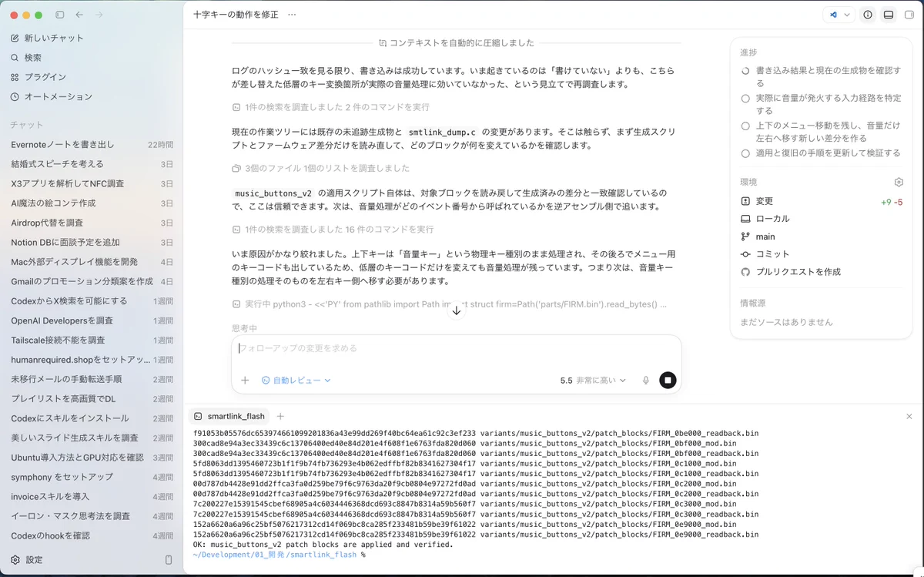Open the 自動レビュー dropdown

pos(296,381)
